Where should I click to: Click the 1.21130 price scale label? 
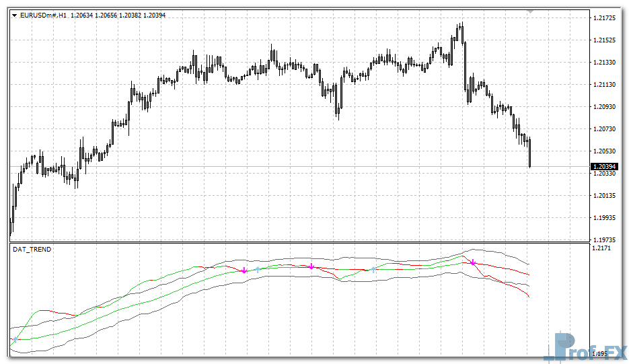pyautogui.click(x=605, y=85)
